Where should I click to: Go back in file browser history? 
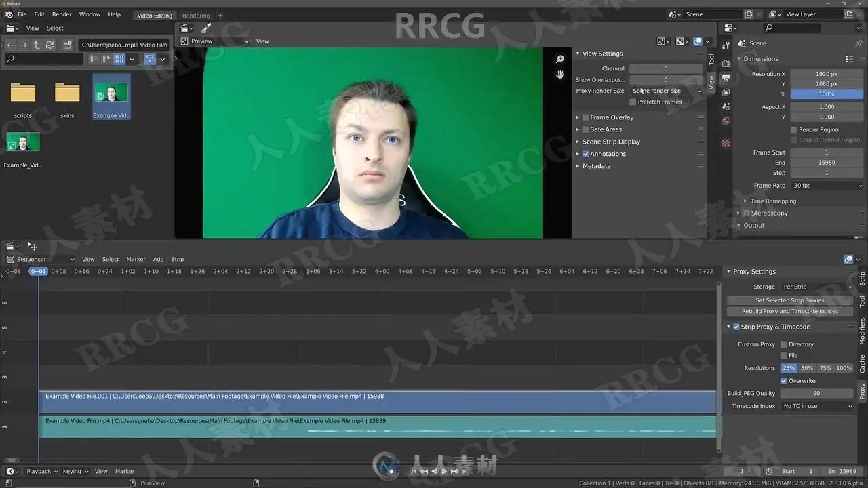[x=10, y=45]
